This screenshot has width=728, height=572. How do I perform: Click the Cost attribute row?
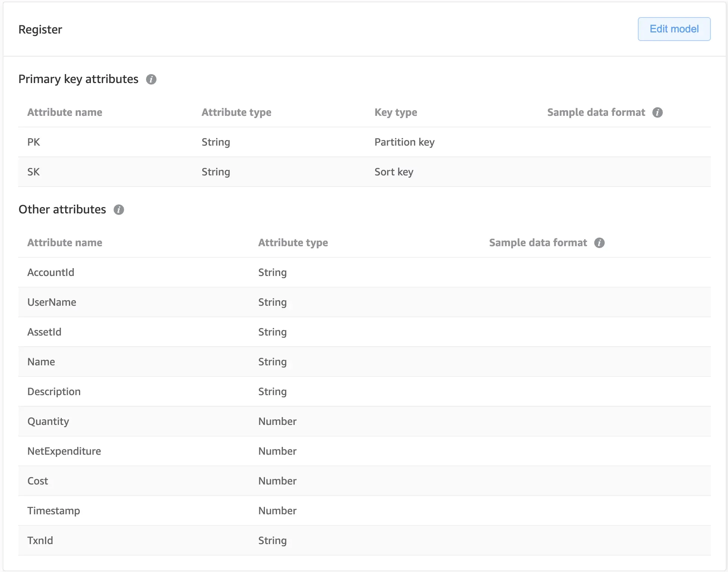pyautogui.click(x=364, y=481)
